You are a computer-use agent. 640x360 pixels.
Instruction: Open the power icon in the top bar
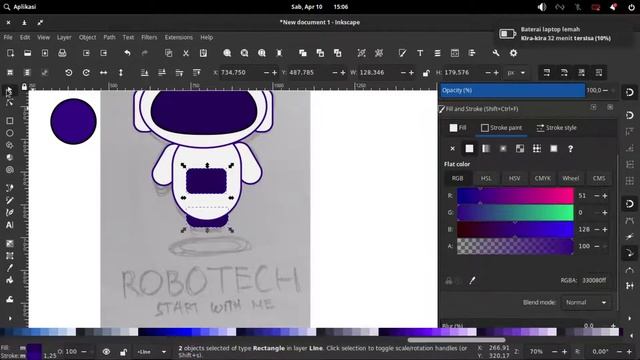pos(631,7)
